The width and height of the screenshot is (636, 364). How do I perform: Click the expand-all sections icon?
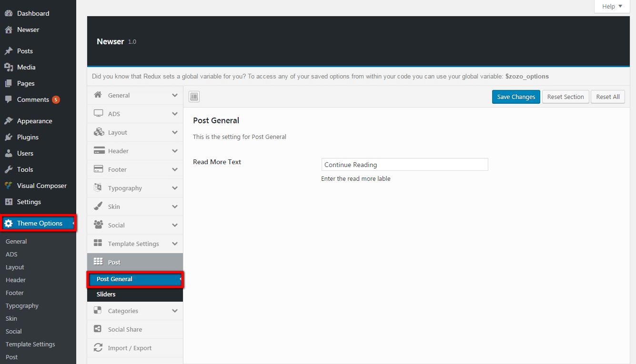coord(194,97)
